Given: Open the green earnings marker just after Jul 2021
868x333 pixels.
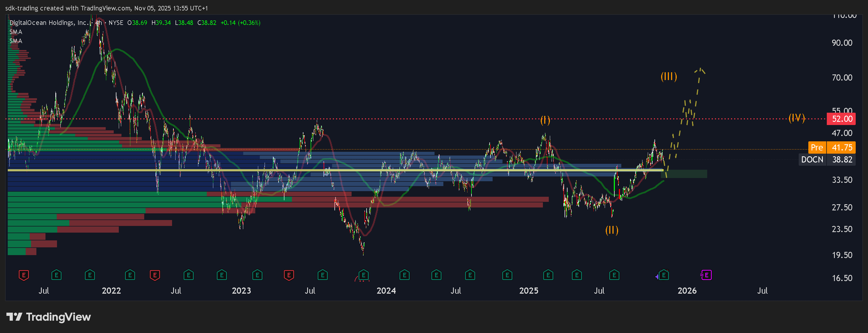Looking at the screenshot, I should click(56, 275).
